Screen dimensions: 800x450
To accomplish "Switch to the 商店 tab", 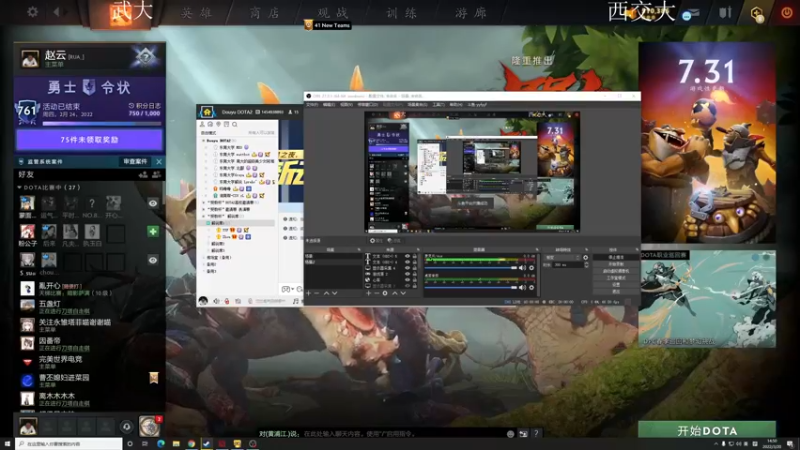I will click(265, 13).
